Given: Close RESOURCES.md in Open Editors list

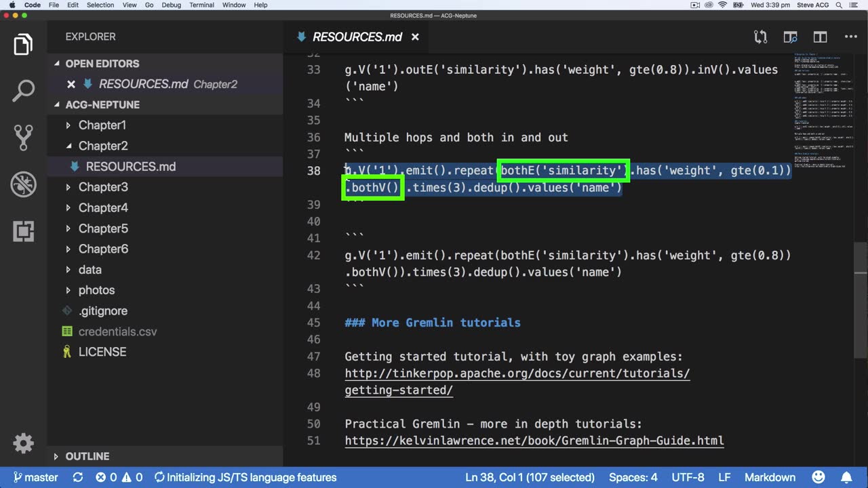Looking at the screenshot, I should 71,84.
